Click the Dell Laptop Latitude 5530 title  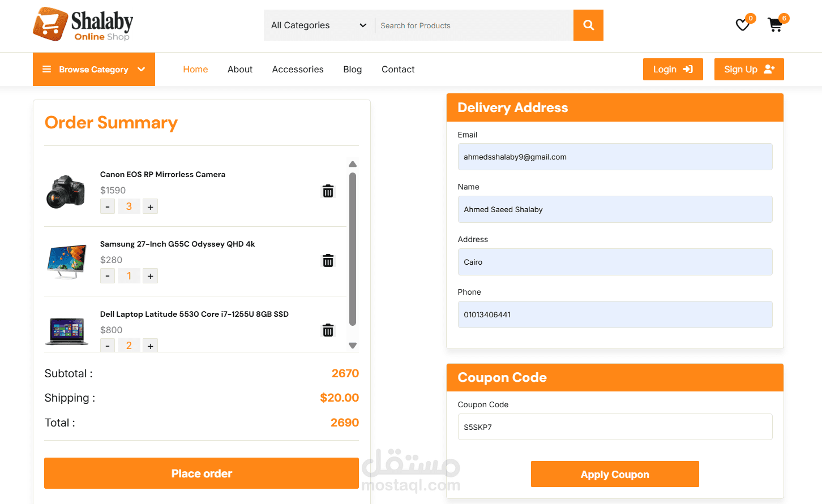(194, 314)
